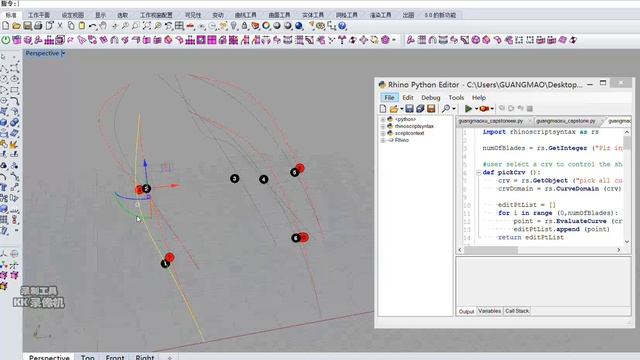Screen dimensions: 640x360
Task: Expand the Rhino tree node
Action: 383,140
